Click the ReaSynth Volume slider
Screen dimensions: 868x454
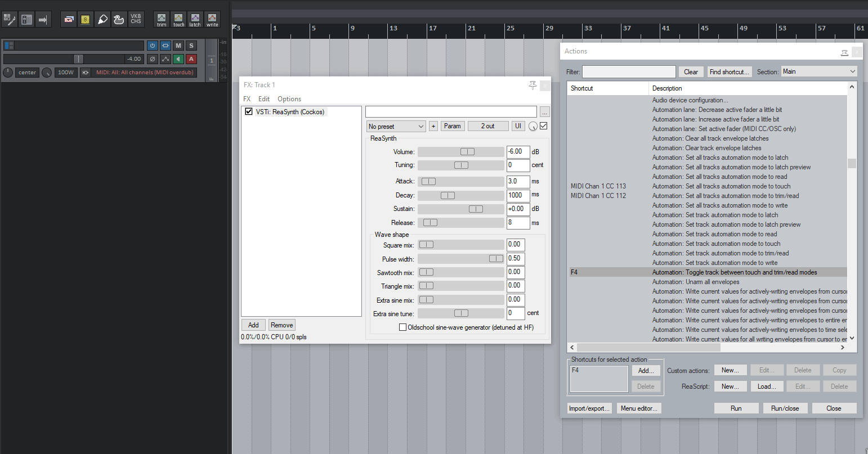pyautogui.click(x=461, y=152)
